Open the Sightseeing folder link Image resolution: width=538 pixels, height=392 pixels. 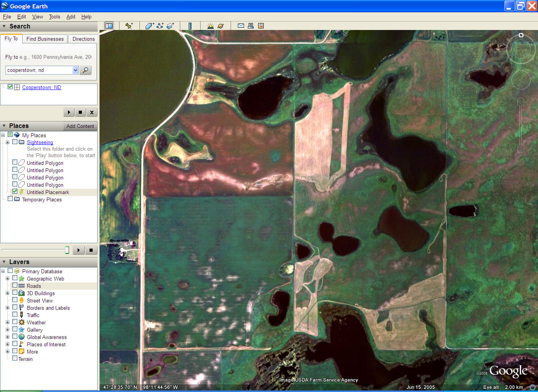pos(40,142)
